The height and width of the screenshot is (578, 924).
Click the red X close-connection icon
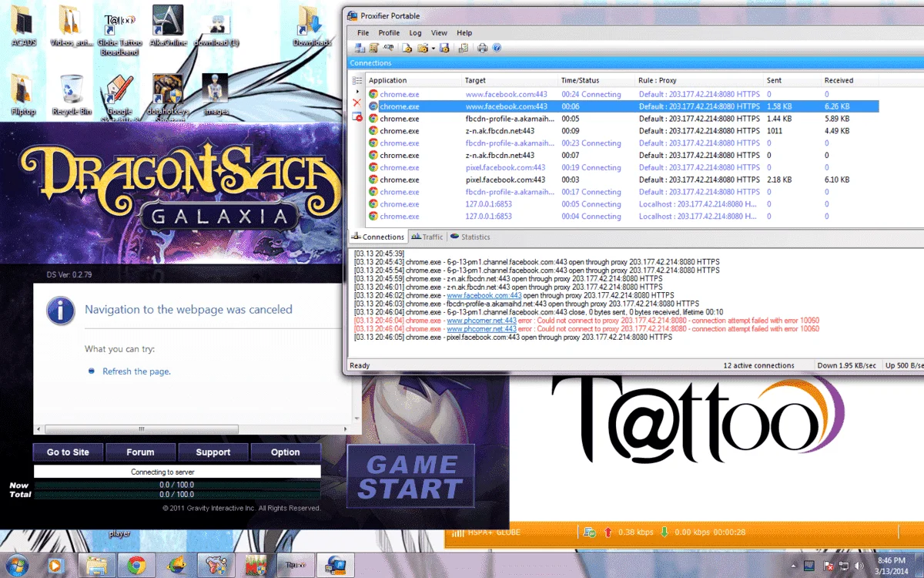click(357, 102)
